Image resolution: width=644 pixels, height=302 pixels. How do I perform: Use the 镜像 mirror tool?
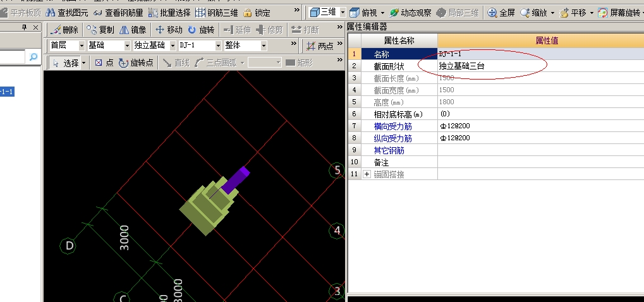click(133, 30)
